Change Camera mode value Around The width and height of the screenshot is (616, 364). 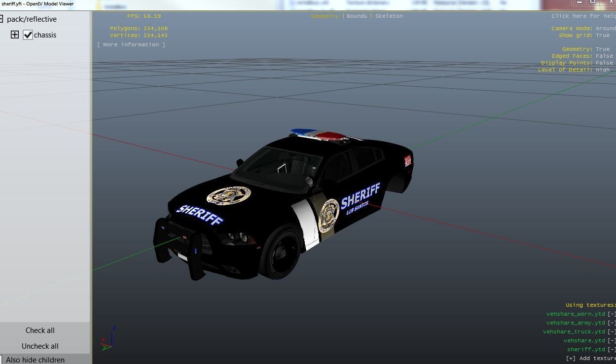[x=606, y=28]
